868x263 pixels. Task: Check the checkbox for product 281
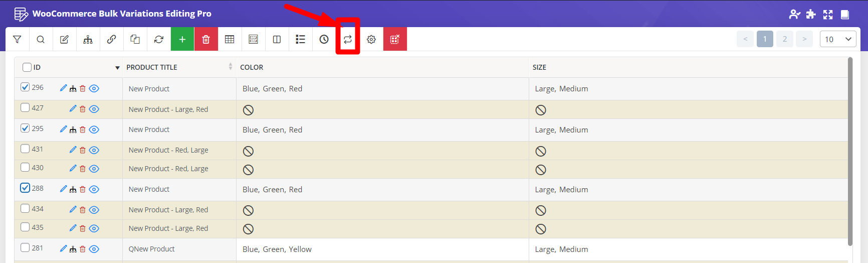point(25,247)
